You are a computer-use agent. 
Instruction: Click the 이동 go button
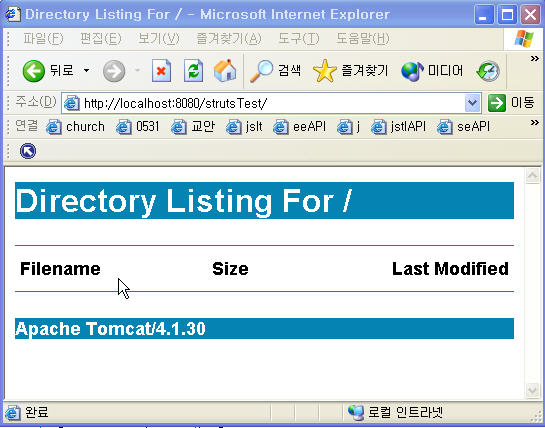511,103
